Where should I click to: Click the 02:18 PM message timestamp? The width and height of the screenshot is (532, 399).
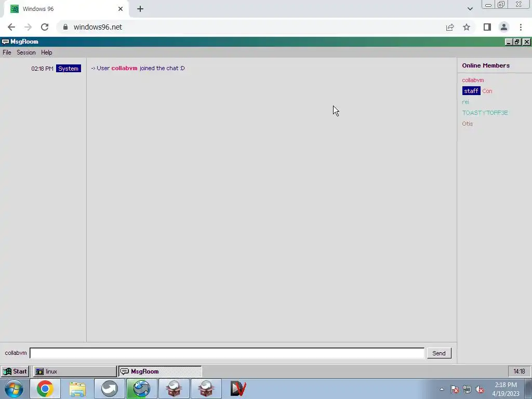click(x=42, y=69)
